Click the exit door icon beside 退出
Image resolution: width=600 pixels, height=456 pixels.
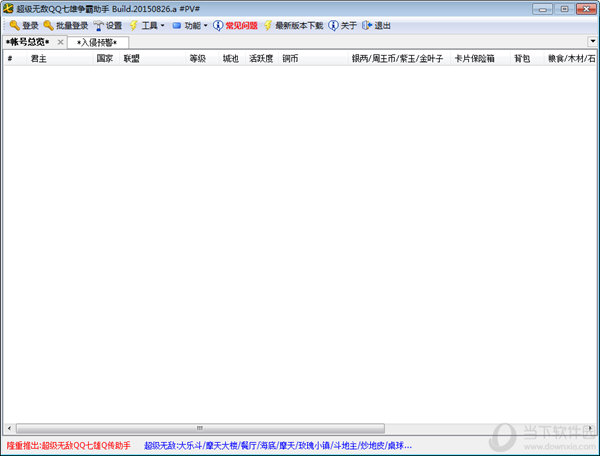[367, 26]
